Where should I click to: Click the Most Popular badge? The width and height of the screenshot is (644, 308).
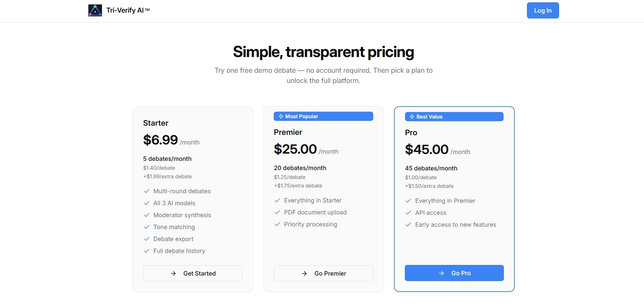click(323, 116)
